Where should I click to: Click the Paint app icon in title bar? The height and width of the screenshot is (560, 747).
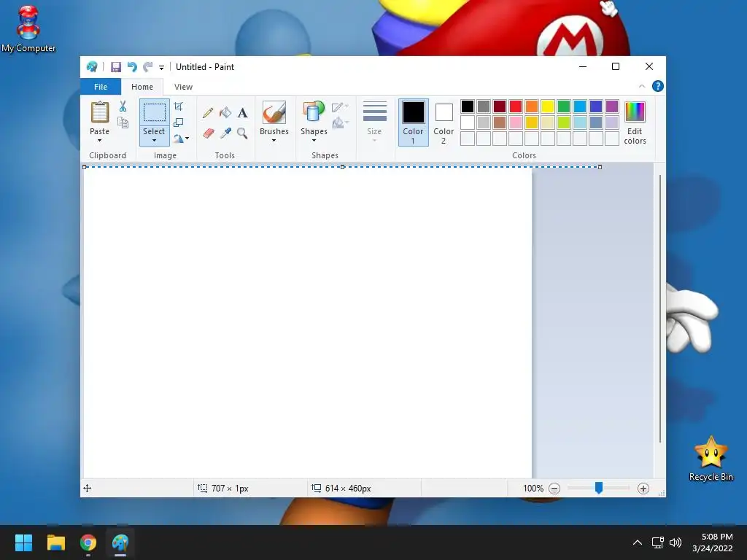click(92, 67)
